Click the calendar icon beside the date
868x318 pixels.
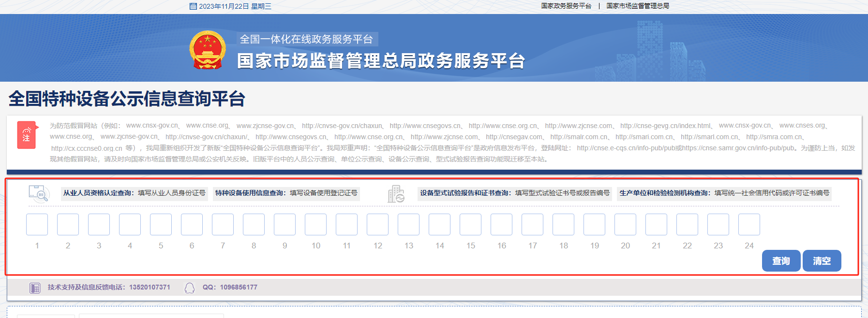point(193,6)
